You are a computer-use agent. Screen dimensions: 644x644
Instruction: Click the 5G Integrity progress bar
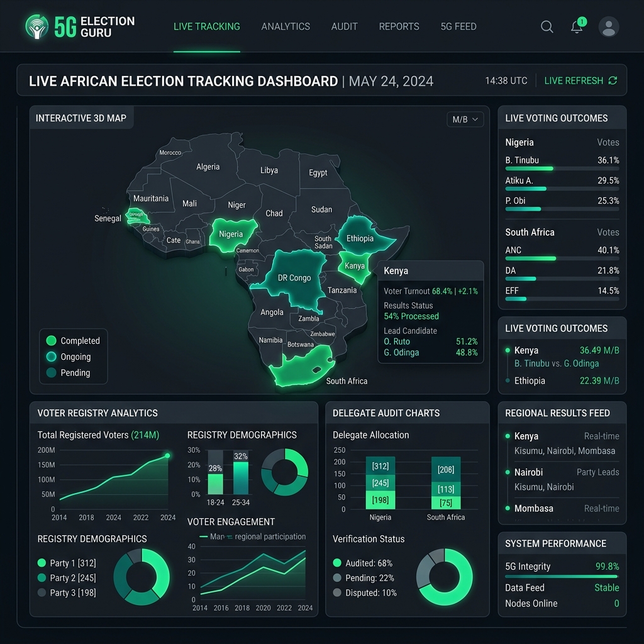pyautogui.click(x=562, y=576)
